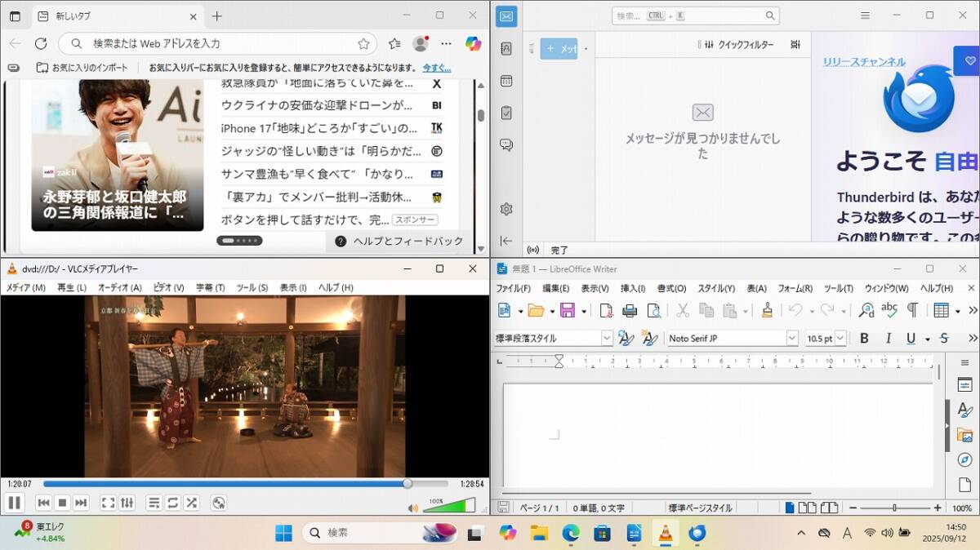Viewport: 980px width, 550px height.
Task: Open the Writer 挿入(I) menu
Action: point(632,288)
